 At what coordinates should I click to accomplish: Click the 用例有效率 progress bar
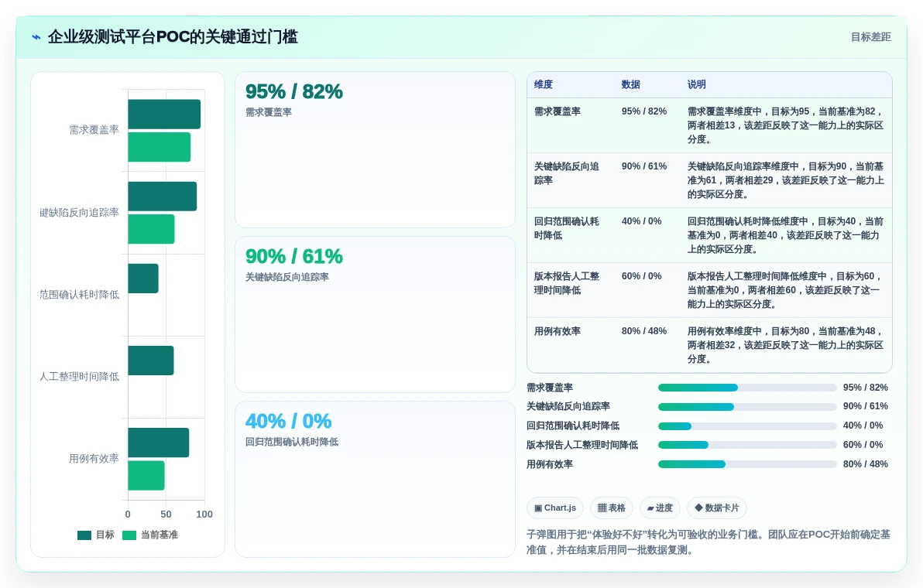coord(747,464)
